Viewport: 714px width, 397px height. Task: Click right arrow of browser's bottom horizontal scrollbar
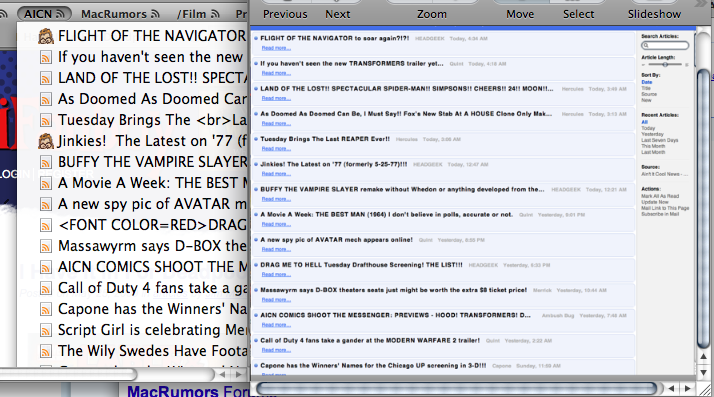tap(239, 375)
